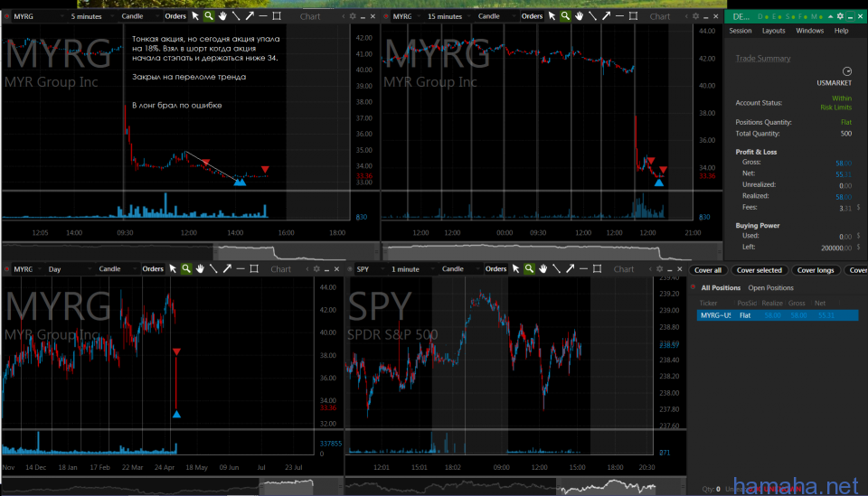This screenshot has height=496, width=868.
Task: Open the Trade Summary link
Action: [x=763, y=59]
